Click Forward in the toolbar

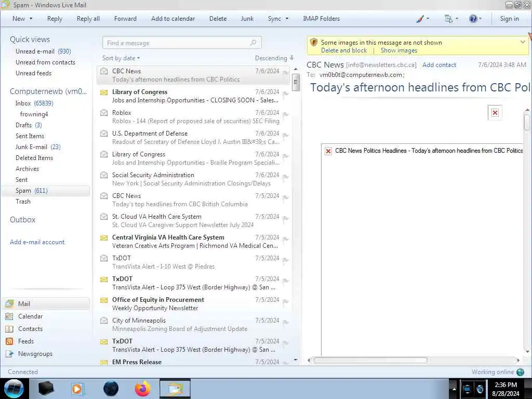pos(125,19)
